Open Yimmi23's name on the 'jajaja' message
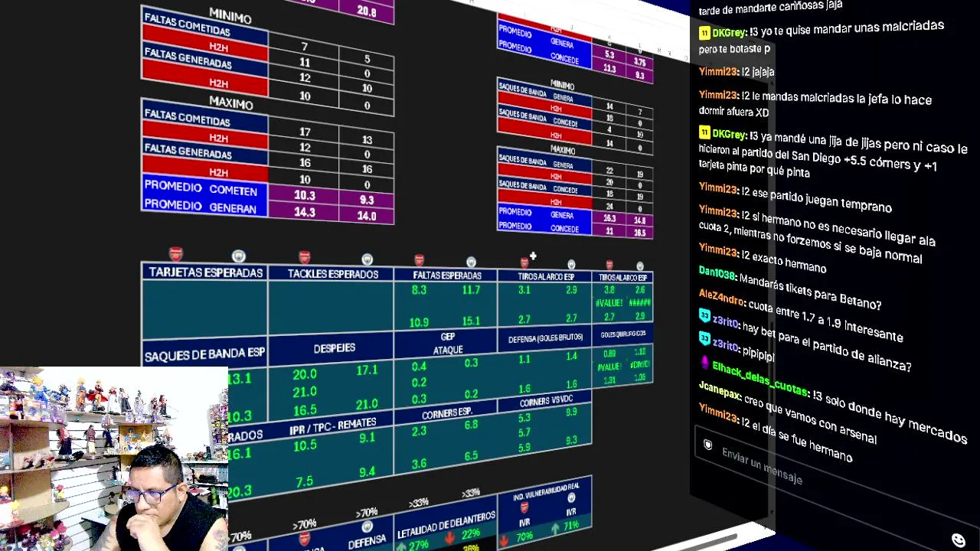The image size is (980, 551). [718, 71]
